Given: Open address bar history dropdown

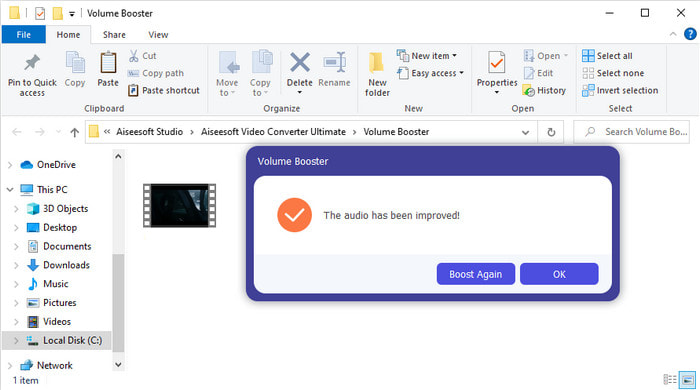Looking at the screenshot, I should [x=525, y=132].
